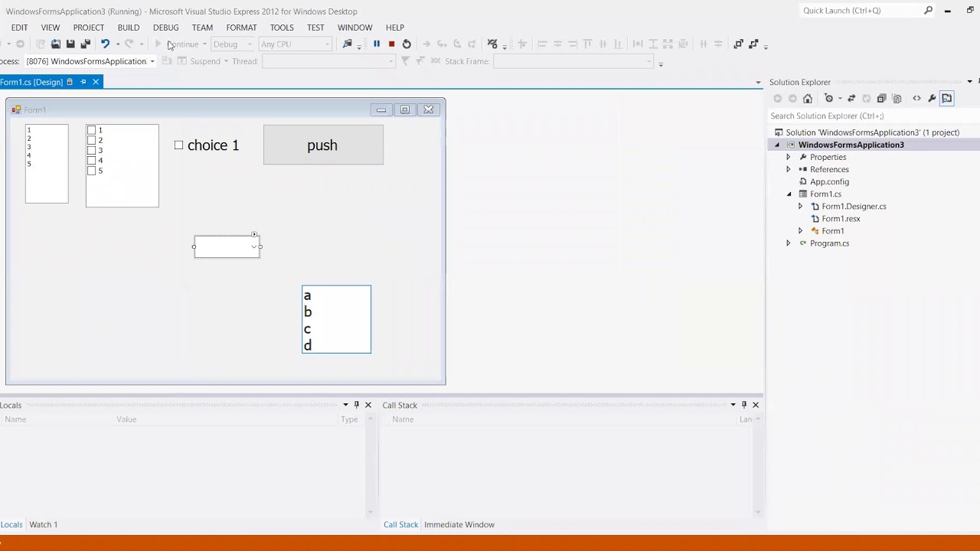Open the HELP menu
The width and height of the screenshot is (980, 551).
[x=395, y=28]
